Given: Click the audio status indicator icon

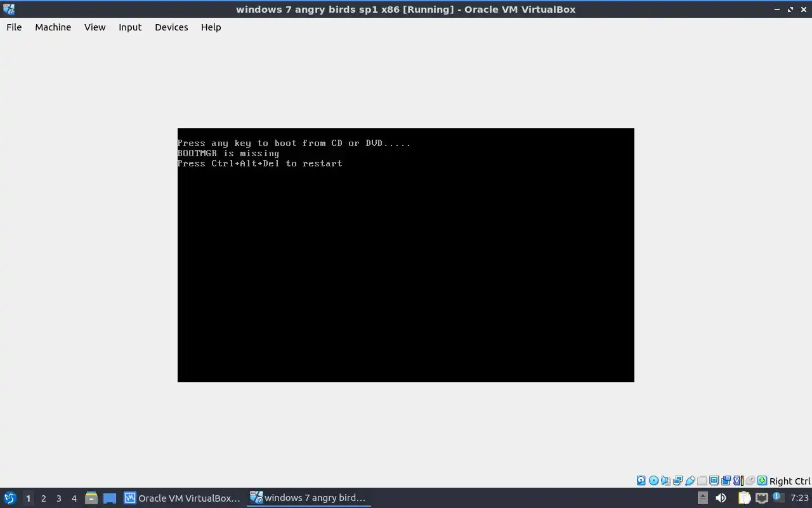Looking at the screenshot, I should point(665,481).
